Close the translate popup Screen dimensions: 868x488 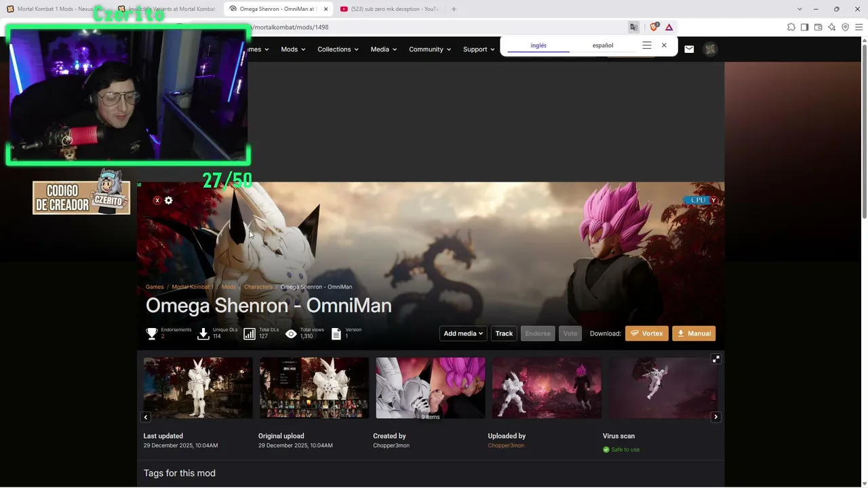point(664,45)
